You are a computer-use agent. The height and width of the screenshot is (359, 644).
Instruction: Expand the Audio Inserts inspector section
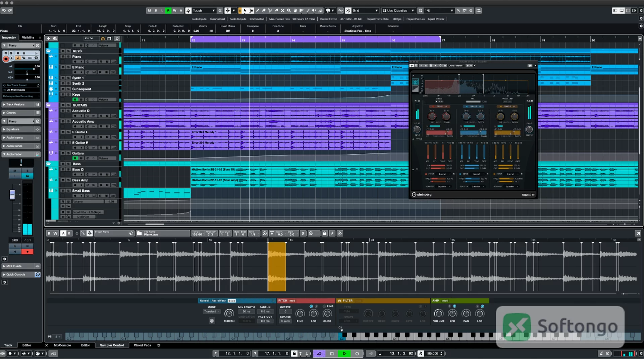click(21, 138)
